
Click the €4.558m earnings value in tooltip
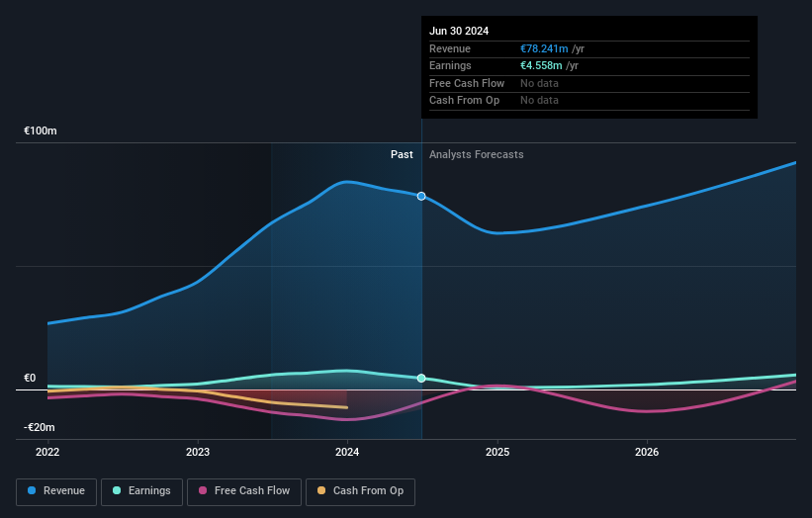(541, 65)
